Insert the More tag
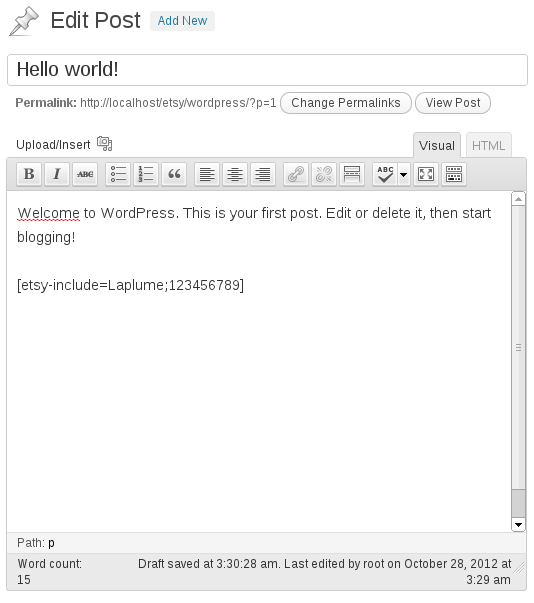534x603 pixels. click(x=352, y=174)
